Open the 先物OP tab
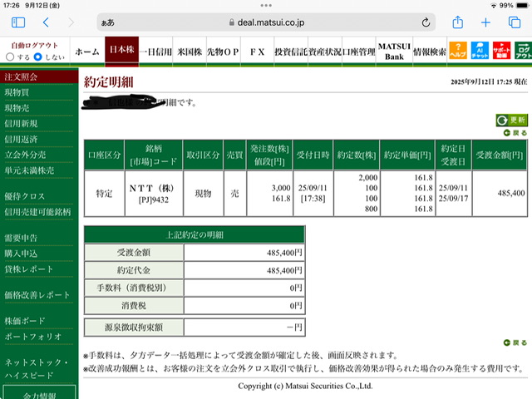 tap(224, 52)
